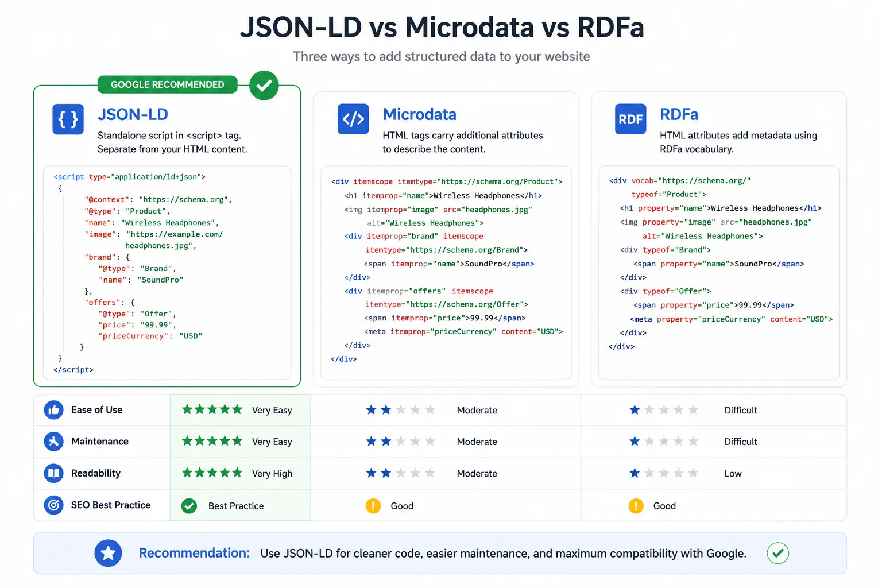
Task: Click 'HTML attributes add metadata using' description
Action: (738, 136)
